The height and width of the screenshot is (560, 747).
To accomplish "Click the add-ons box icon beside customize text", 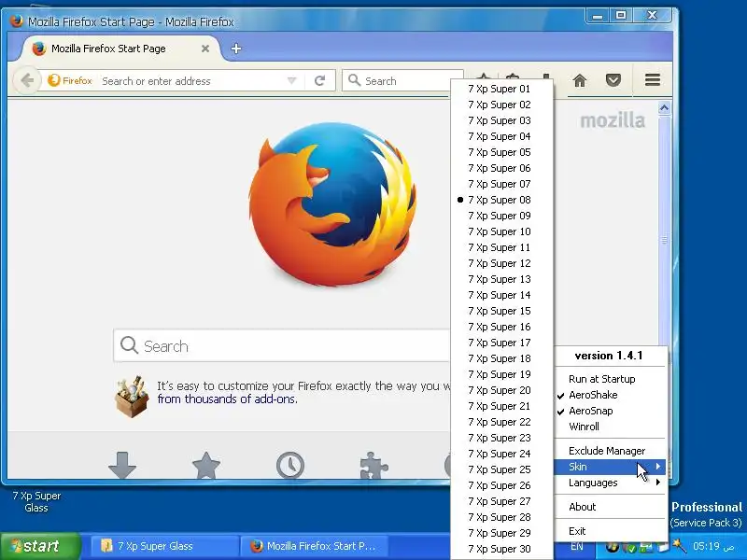I will coord(132,397).
